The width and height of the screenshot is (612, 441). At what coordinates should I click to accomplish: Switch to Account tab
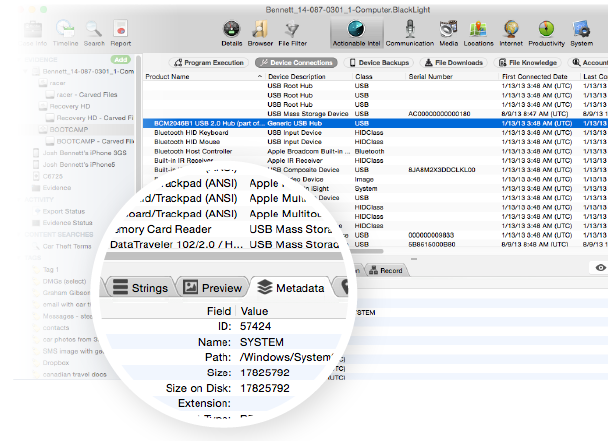(x=589, y=62)
